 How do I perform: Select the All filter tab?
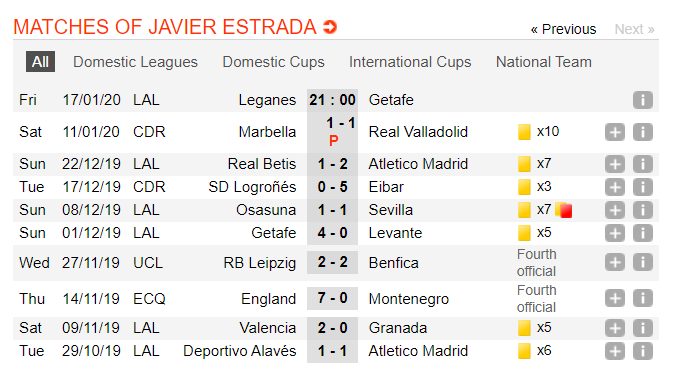tap(41, 62)
